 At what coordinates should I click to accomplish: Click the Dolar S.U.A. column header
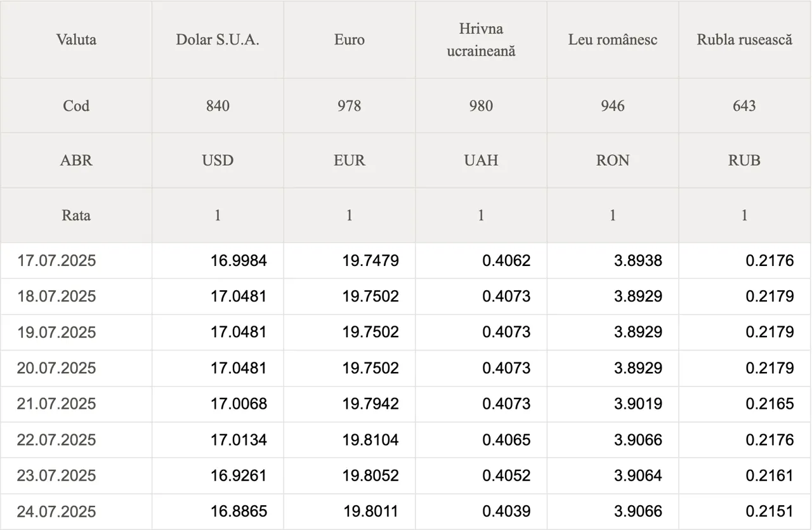218,39
